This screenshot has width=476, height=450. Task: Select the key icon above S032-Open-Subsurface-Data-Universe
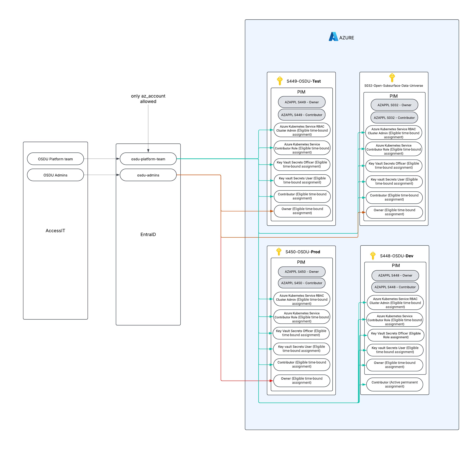pyautogui.click(x=392, y=78)
